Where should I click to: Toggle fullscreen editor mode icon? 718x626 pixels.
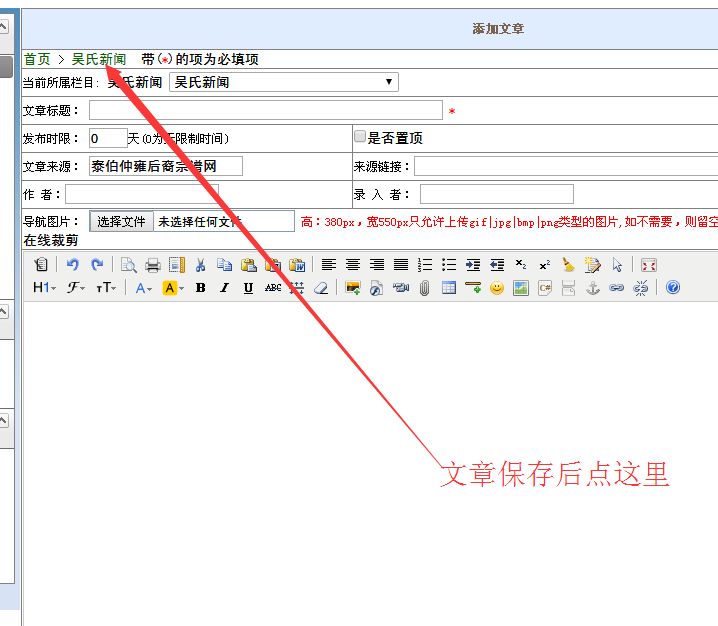649,265
